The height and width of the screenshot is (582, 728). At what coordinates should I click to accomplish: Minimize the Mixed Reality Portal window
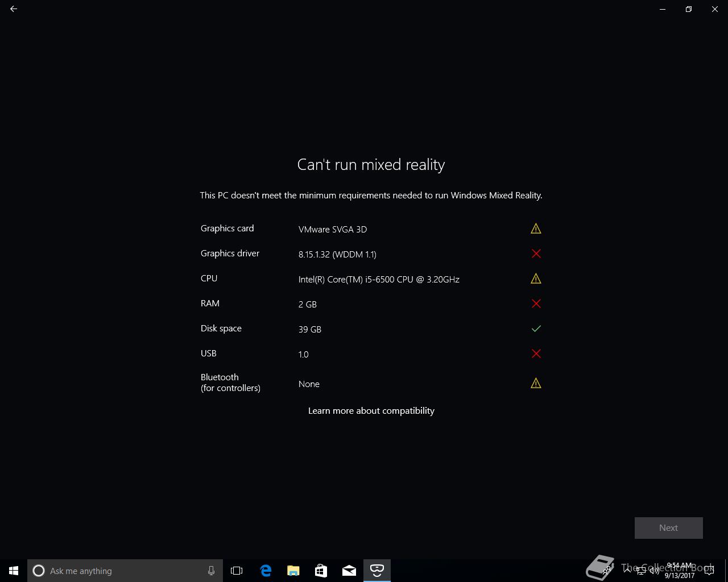(663, 9)
